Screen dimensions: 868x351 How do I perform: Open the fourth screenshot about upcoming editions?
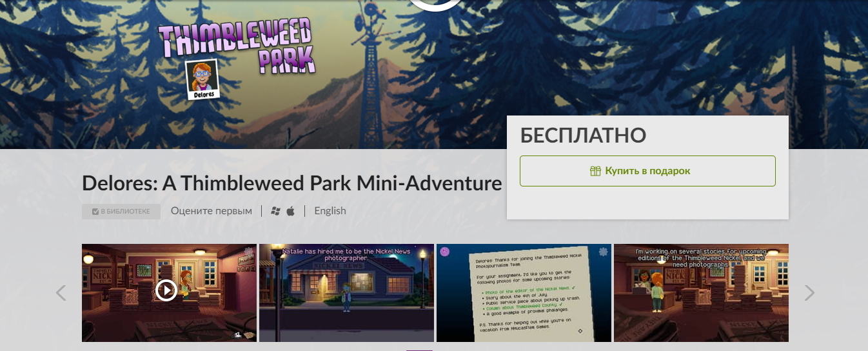[x=701, y=293]
